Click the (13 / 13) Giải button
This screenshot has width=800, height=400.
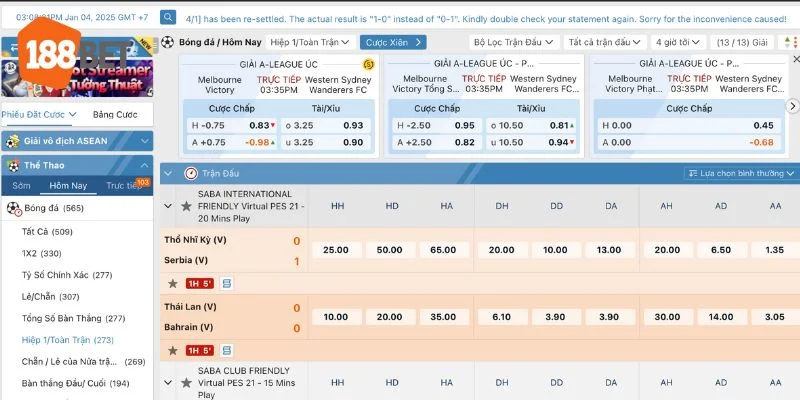coord(742,42)
